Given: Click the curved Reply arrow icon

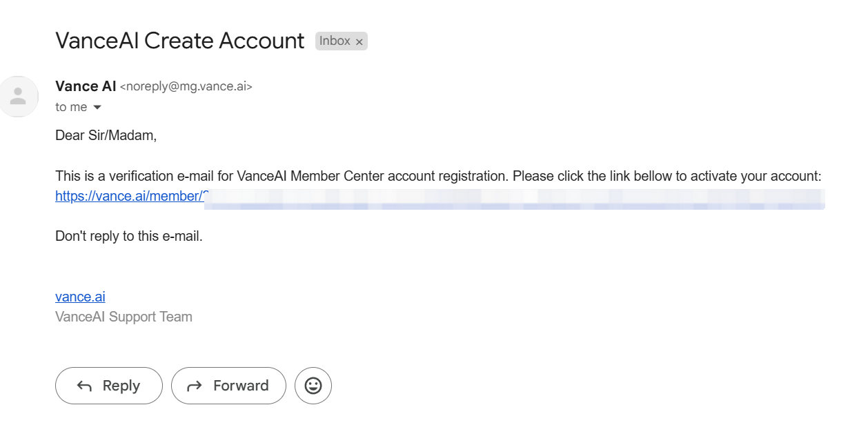Looking at the screenshot, I should pyautogui.click(x=84, y=386).
